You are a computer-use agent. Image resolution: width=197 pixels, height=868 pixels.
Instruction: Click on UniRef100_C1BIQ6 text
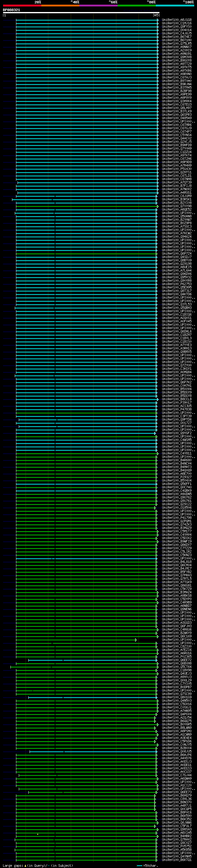(x=177, y=315)
